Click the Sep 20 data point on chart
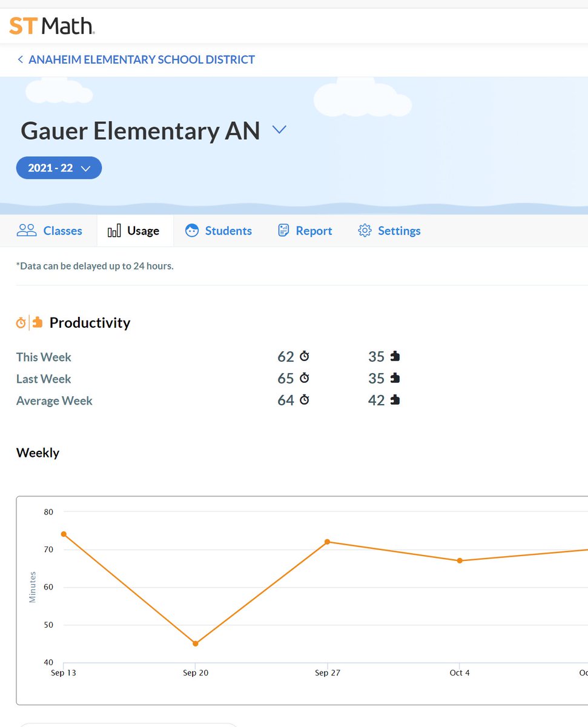This screenshot has height=727, width=588. tap(195, 643)
